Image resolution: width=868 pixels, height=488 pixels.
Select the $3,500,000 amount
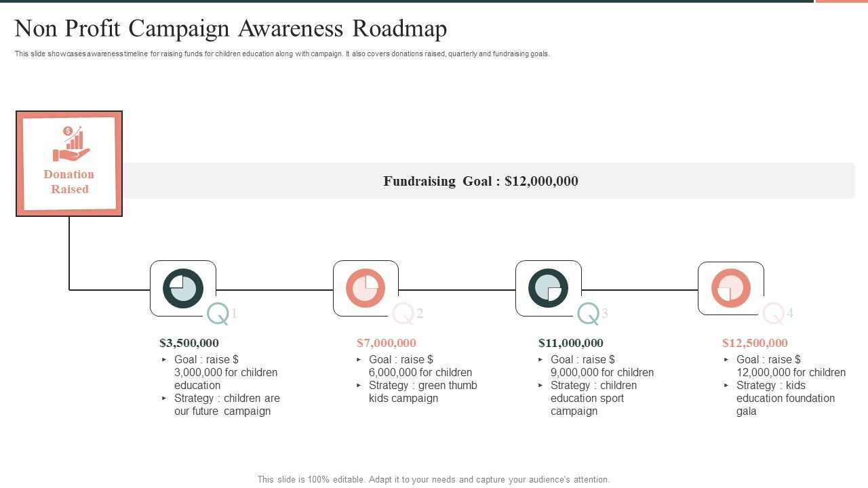[x=189, y=343]
